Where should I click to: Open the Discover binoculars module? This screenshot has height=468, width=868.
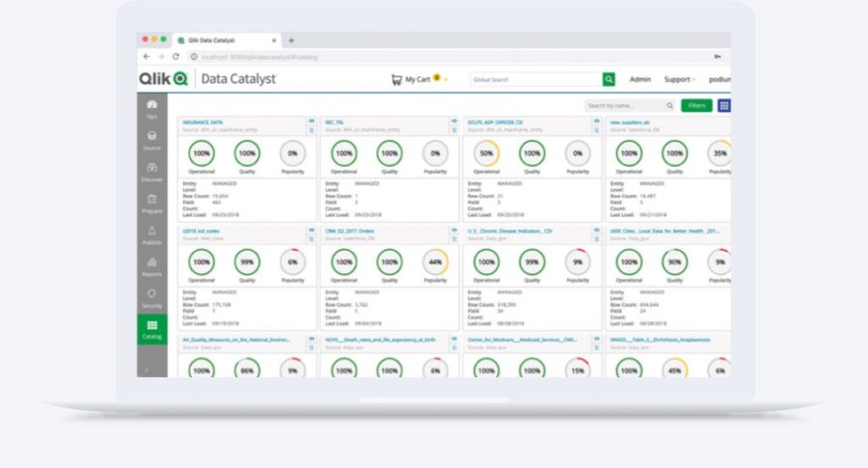[151, 172]
